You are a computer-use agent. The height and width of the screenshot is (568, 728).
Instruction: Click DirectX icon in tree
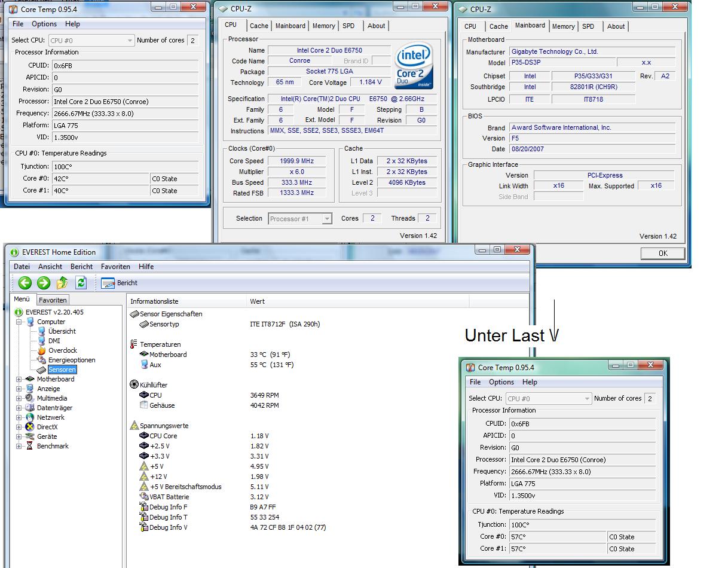click(x=30, y=427)
